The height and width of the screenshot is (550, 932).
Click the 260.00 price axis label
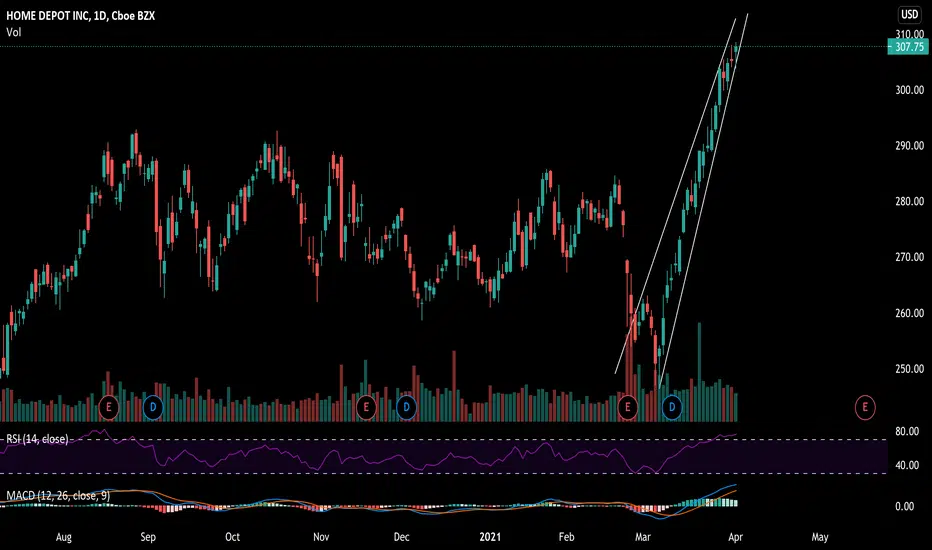pyautogui.click(x=909, y=313)
